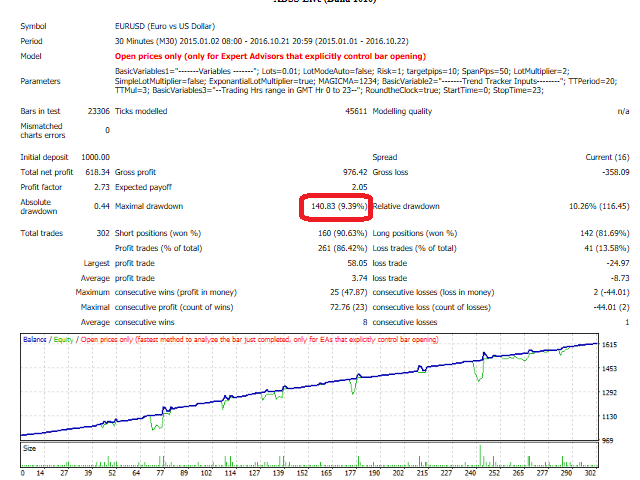Select consecutive profit value 72.76 (23)

349,307
